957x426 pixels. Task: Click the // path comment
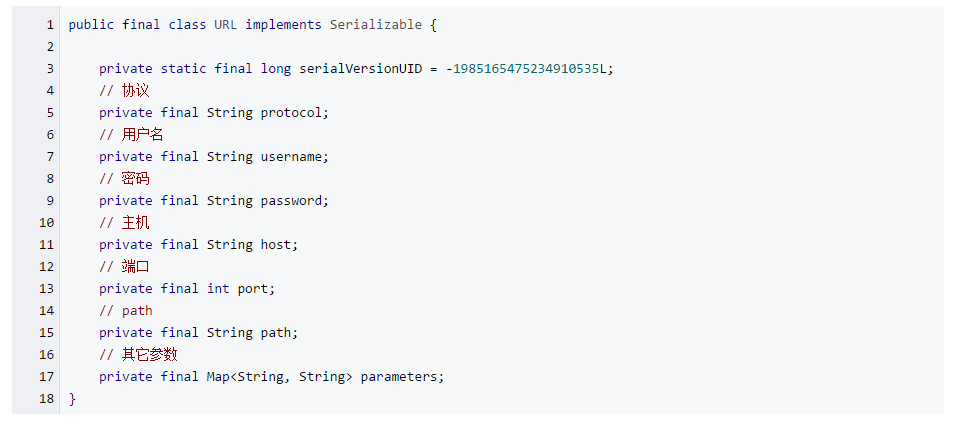tap(126, 311)
